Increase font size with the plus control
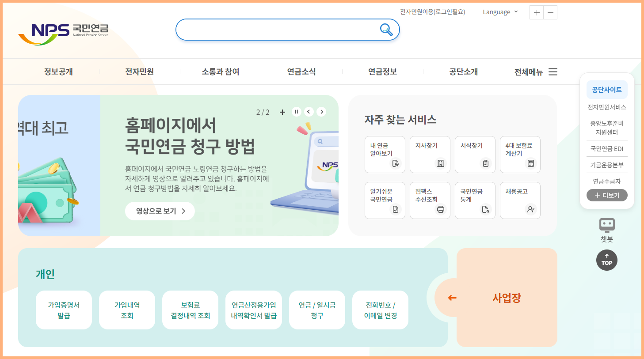The image size is (644, 359). tap(536, 12)
